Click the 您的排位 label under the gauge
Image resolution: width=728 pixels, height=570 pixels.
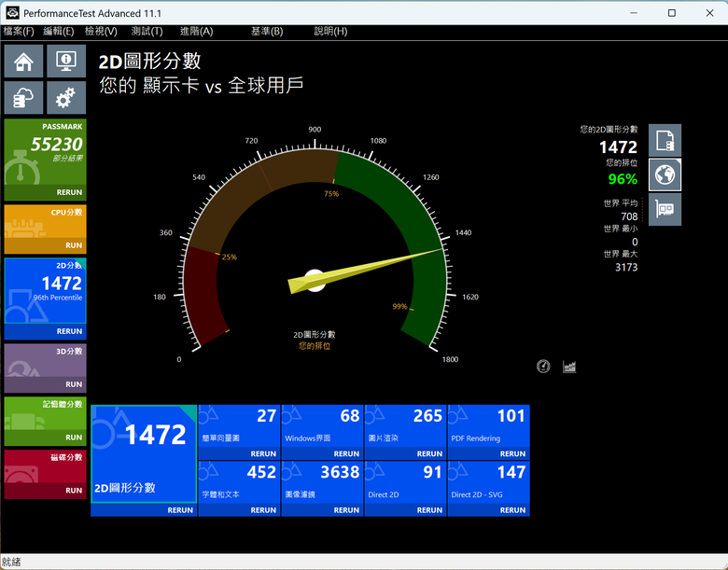(x=315, y=346)
